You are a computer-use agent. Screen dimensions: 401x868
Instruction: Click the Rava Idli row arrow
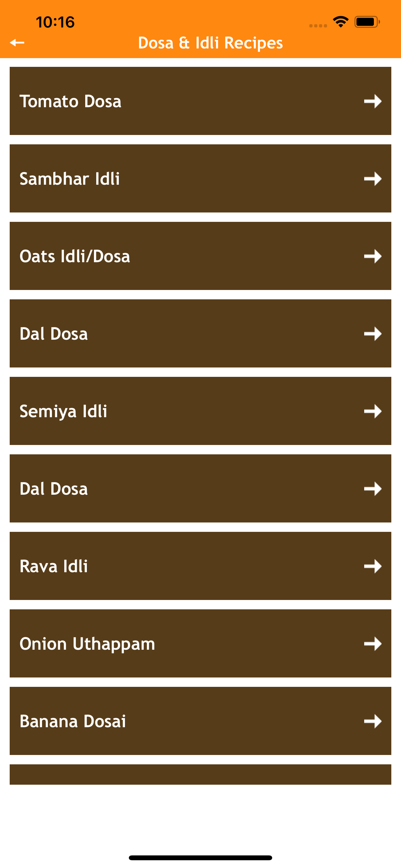pyautogui.click(x=372, y=566)
